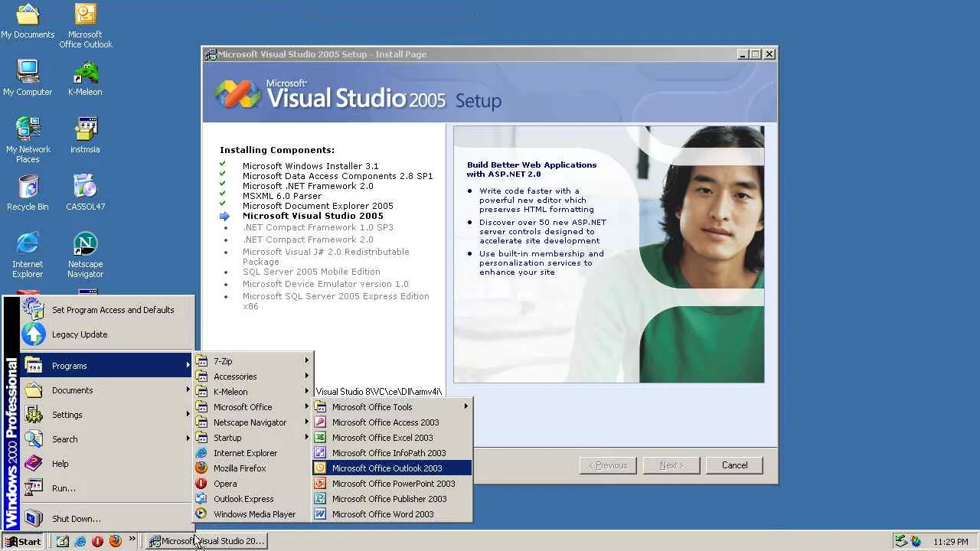Viewport: 980px width, 551px height.
Task: Click the Access 2003 key icon
Action: pyautogui.click(x=320, y=422)
